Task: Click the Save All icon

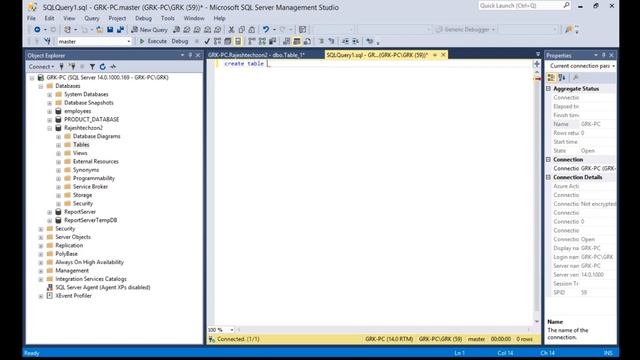Action: click(120, 29)
